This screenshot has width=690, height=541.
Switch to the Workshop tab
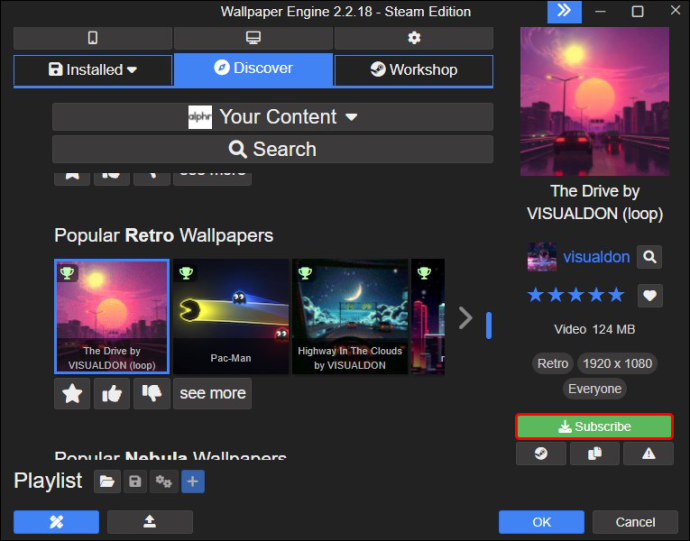(x=414, y=70)
